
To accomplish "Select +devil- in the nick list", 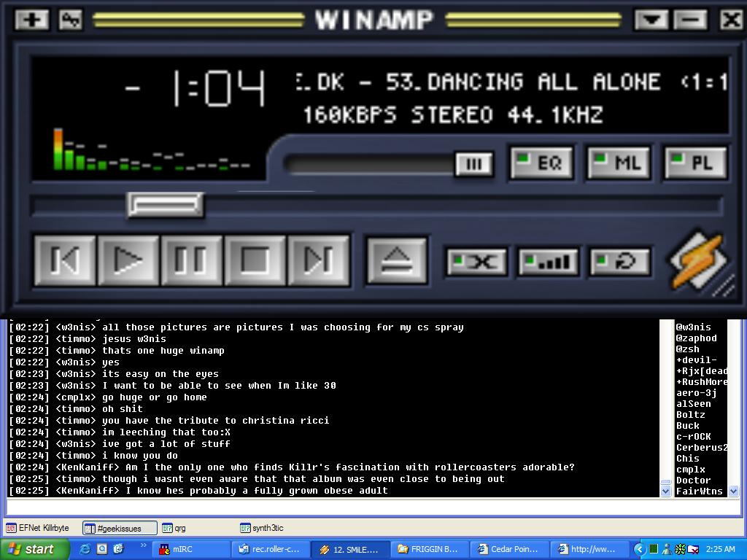I will tap(696, 360).
